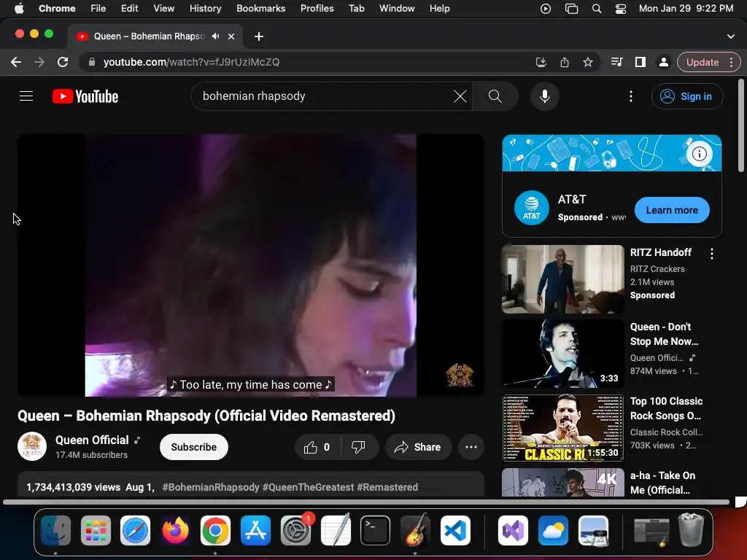This screenshot has height=560, width=747.
Task: Open the View menu
Action: tap(163, 8)
